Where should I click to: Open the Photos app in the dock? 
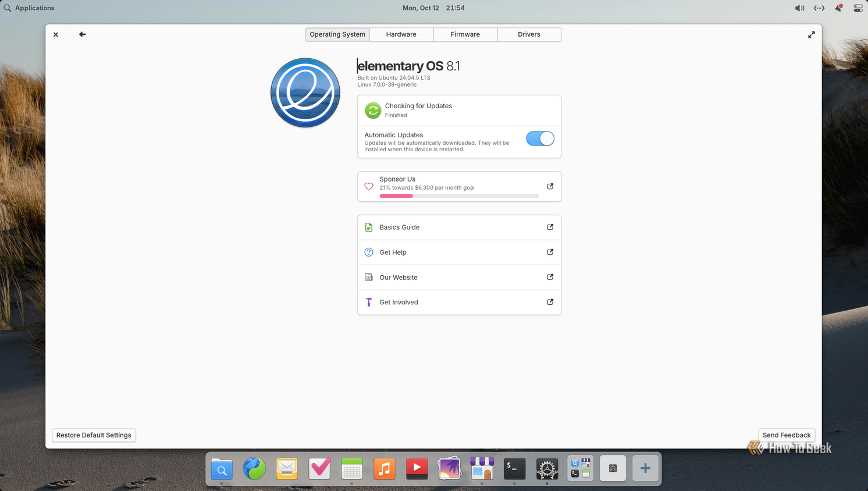(x=450, y=468)
